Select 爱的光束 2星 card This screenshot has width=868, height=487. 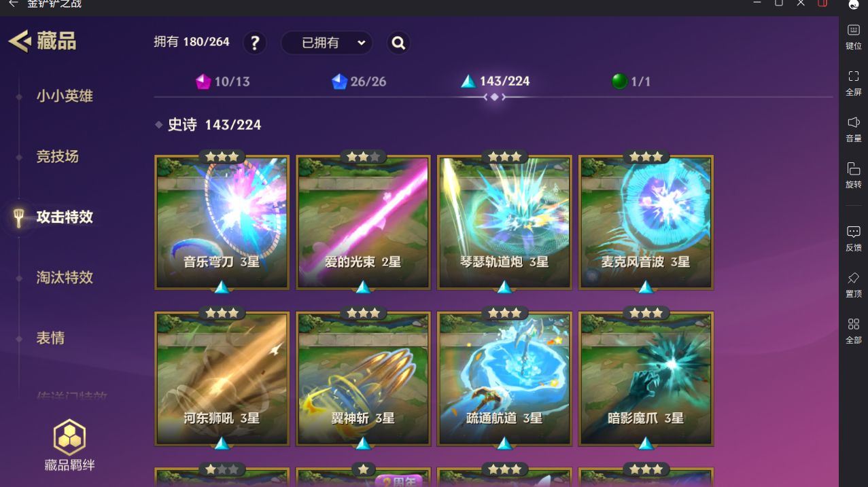364,222
